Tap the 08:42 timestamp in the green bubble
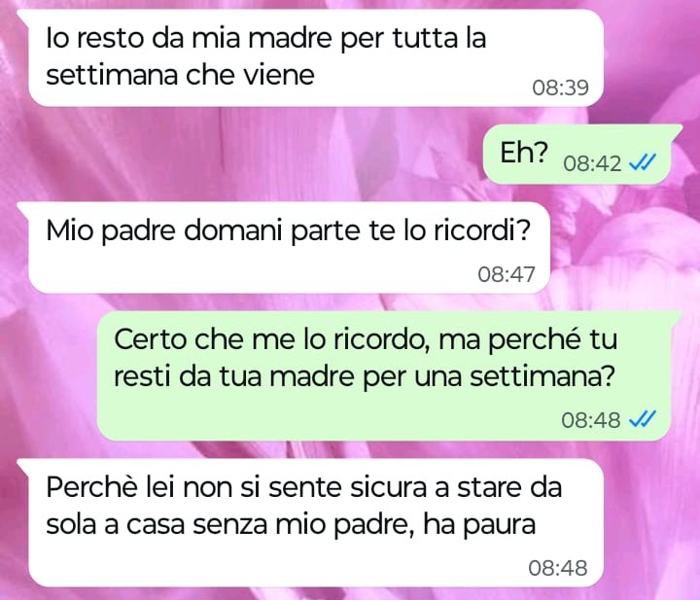 [x=592, y=163]
